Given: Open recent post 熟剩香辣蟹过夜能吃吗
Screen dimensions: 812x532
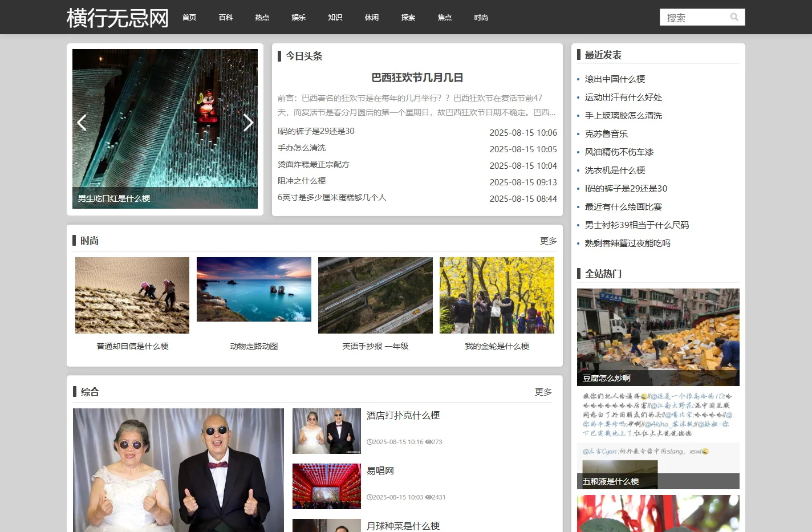Looking at the screenshot, I should pyautogui.click(x=627, y=243).
